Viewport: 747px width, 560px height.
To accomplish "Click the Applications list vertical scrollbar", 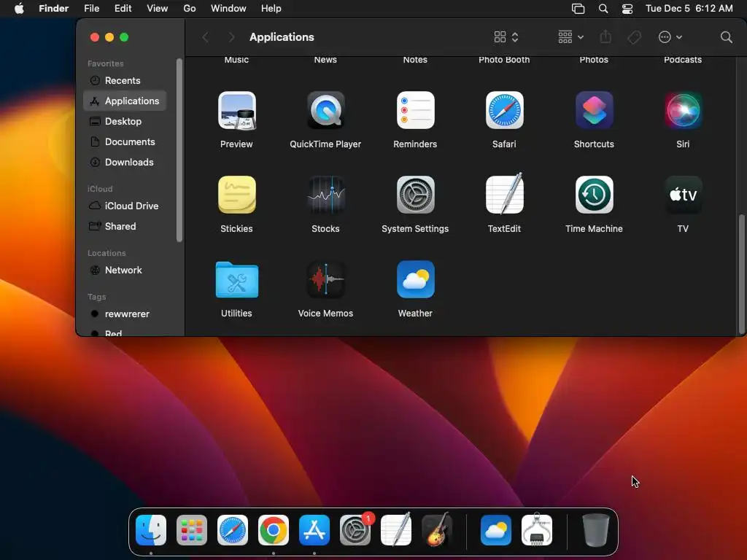I will click(741, 274).
